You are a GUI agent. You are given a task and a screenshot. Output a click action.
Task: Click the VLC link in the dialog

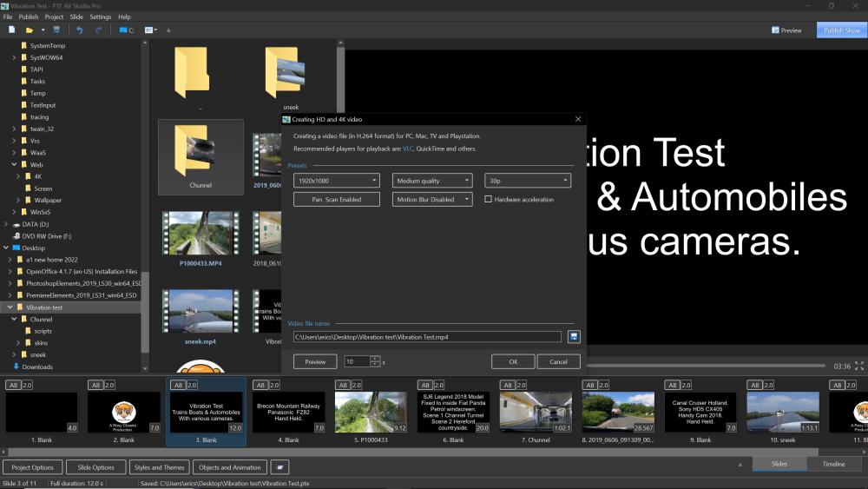tap(408, 149)
